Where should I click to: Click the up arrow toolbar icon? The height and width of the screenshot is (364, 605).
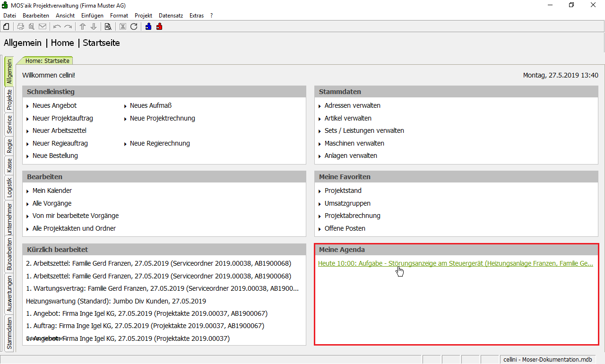(x=83, y=26)
